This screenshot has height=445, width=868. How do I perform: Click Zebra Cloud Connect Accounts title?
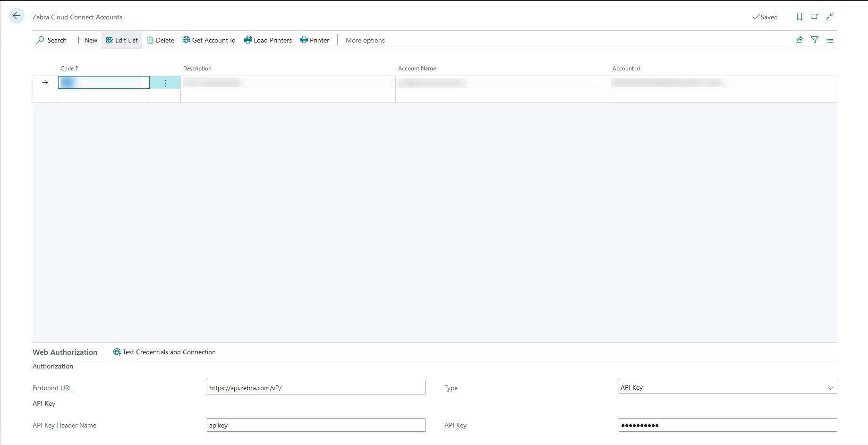77,17
